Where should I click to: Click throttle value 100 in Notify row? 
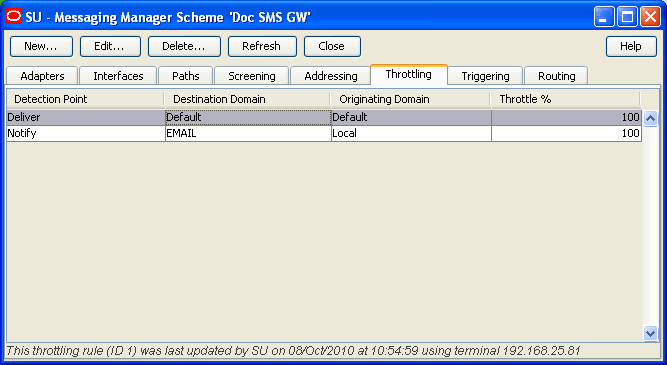(566, 133)
